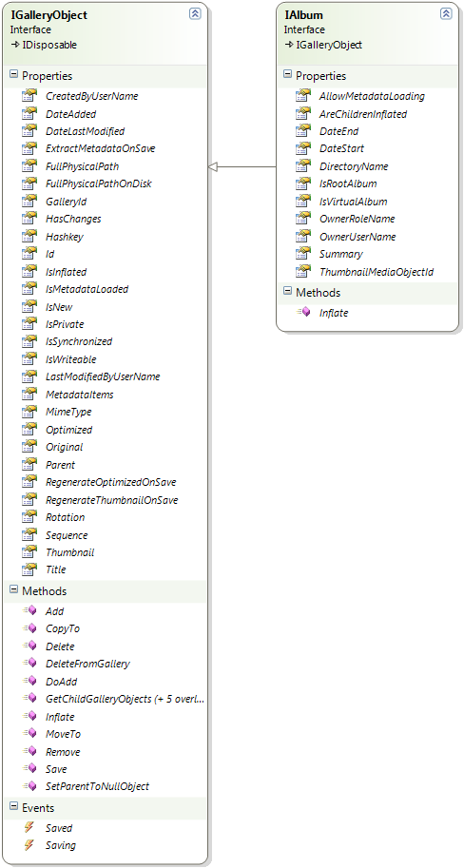Click the DeleteFromGallery method icon
Image resolution: width=464 pixels, height=868 pixels.
click(x=29, y=664)
